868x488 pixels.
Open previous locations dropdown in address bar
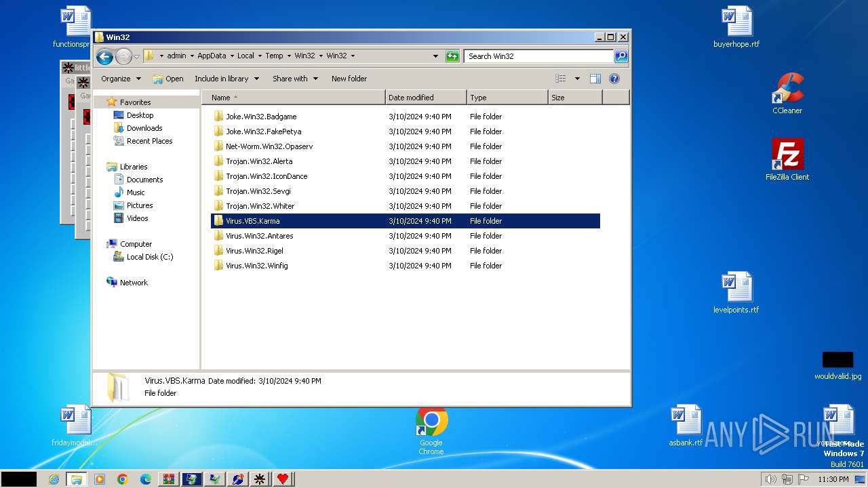pos(435,56)
